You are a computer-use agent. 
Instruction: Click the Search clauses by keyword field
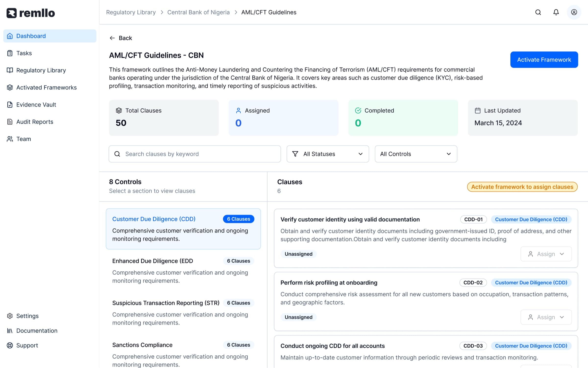click(x=195, y=154)
